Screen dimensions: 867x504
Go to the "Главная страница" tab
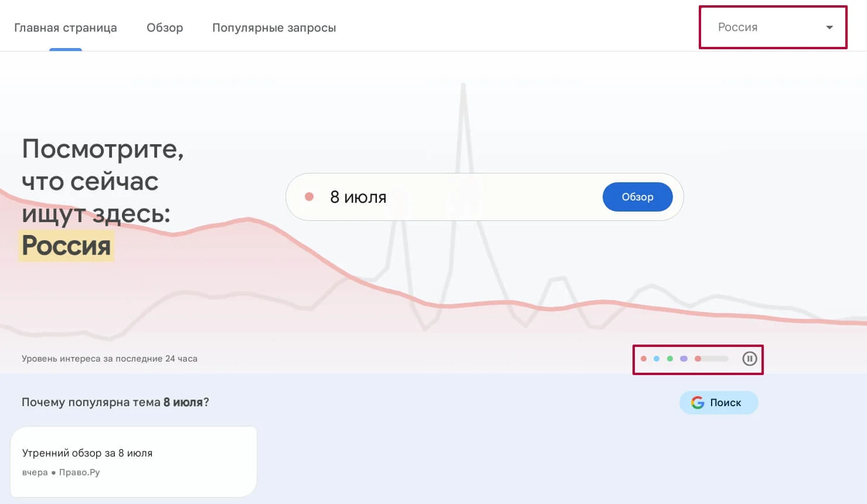pos(66,28)
